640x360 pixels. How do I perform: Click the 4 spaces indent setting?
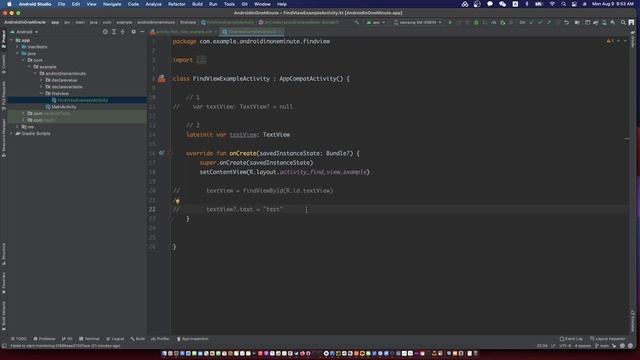pos(583,346)
